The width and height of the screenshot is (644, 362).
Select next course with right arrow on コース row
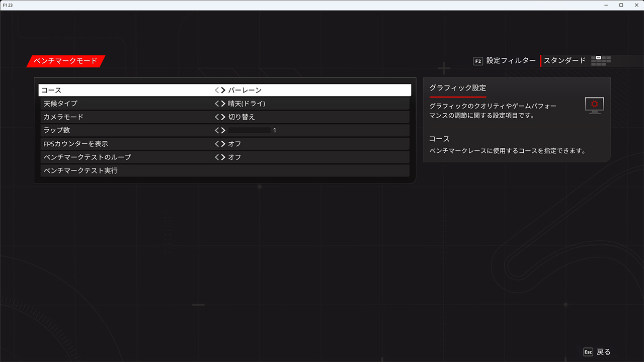(223, 90)
